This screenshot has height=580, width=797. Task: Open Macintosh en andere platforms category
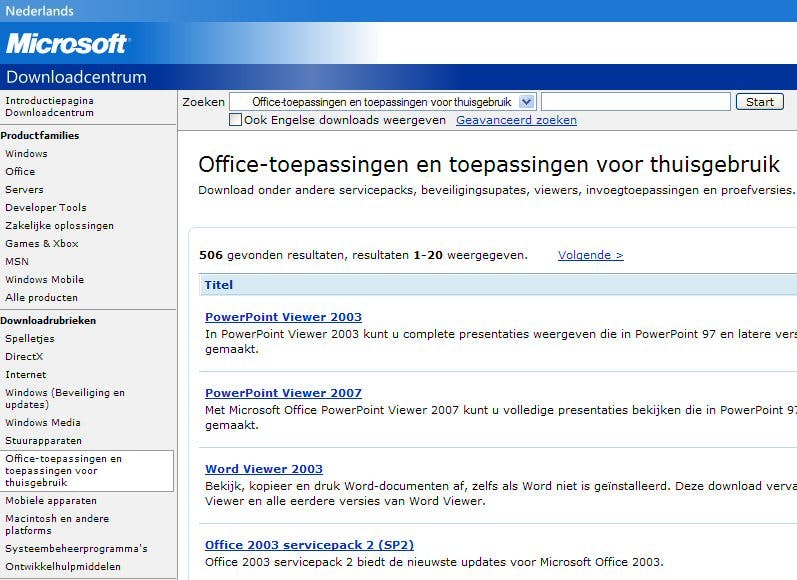(x=57, y=525)
